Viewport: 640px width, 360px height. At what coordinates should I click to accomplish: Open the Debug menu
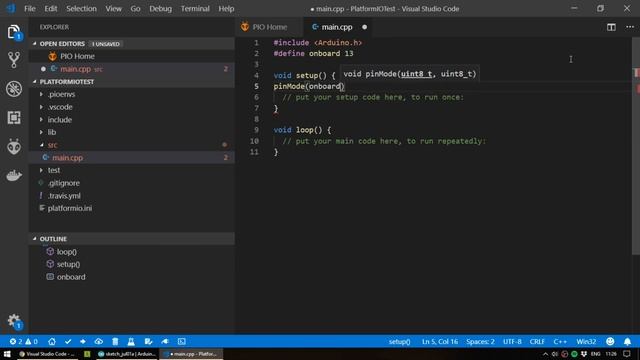pyautogui.click(x=160, y=9)
